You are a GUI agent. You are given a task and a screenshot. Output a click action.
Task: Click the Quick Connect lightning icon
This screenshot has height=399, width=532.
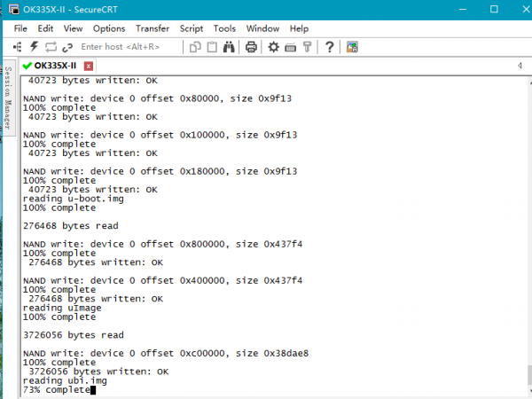pos(34,46)
